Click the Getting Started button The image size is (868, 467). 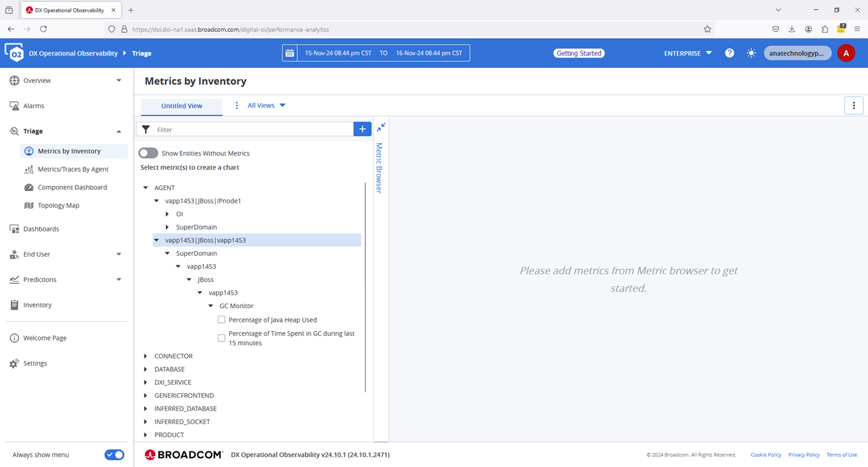pos(578,53)
